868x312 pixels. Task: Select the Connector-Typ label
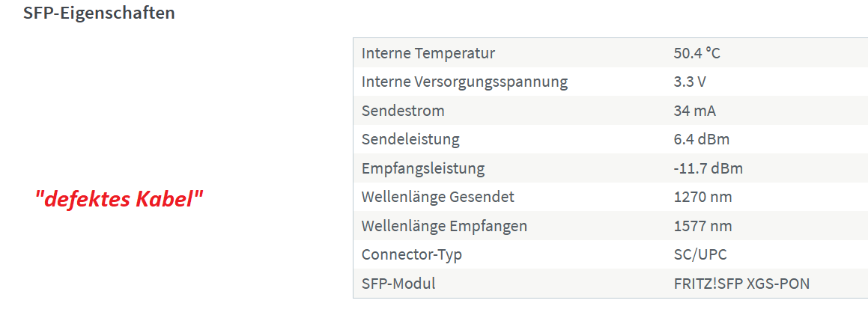tap(411, 255)
